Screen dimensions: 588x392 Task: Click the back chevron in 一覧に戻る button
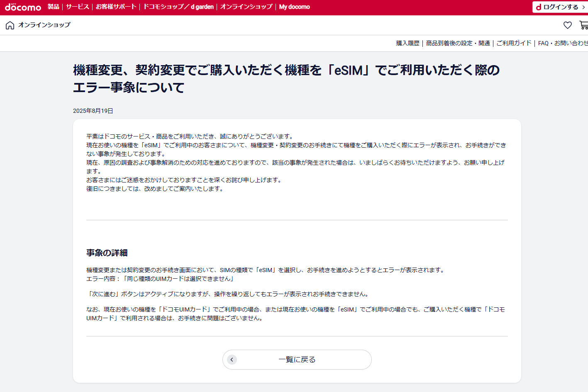point(232,360)
